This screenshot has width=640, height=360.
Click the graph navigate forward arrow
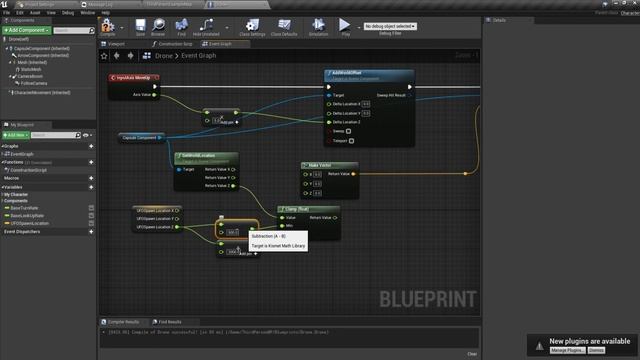pyautogui.click(x=131, y=56)
